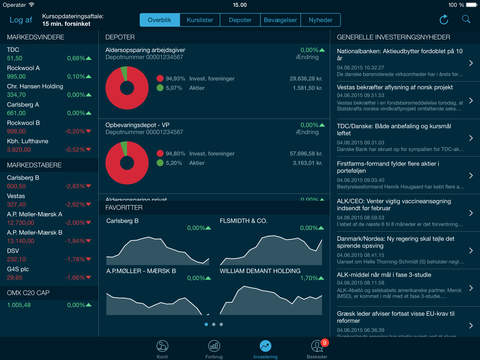The width and height of the screenshot is (480, 360).
Task: Log af from the app
Action: (21, 20)
